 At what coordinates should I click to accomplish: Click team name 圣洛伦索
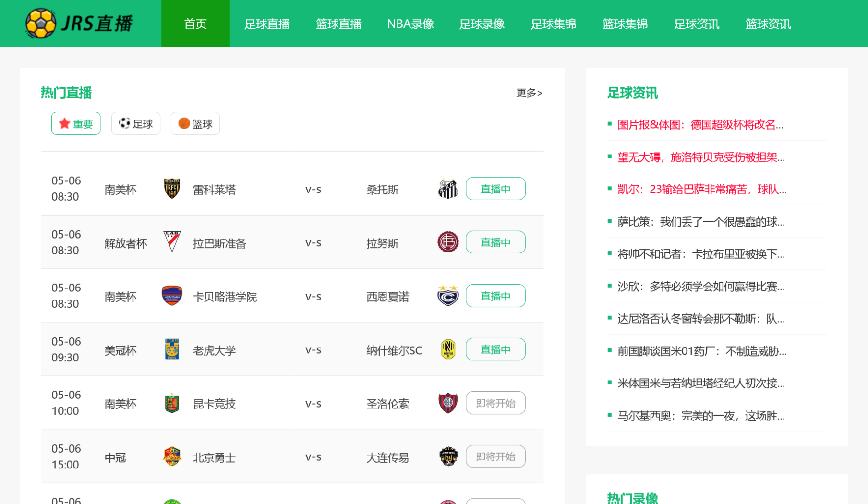coord(387,404)
